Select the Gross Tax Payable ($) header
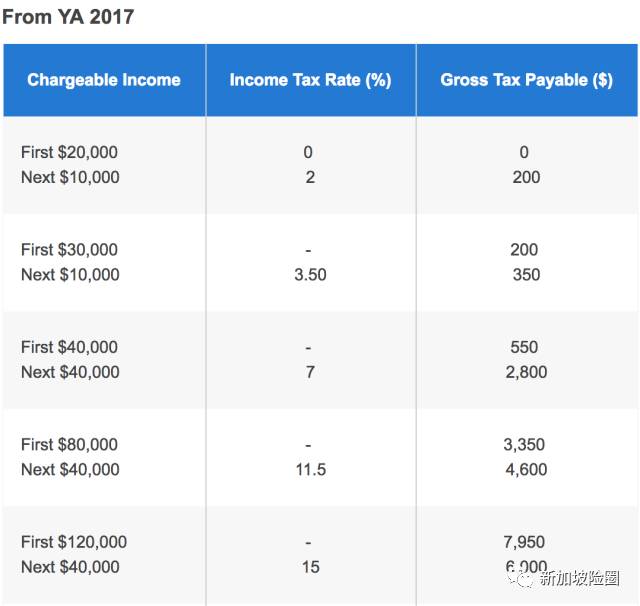The height and width of the screenshot is (606, 640). pos(526,80)
